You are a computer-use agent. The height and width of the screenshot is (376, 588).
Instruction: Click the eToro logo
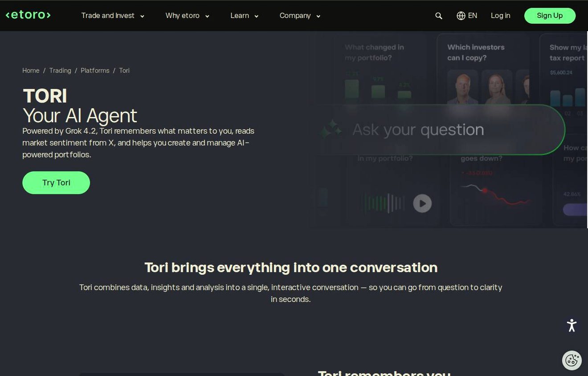[28, 15]
